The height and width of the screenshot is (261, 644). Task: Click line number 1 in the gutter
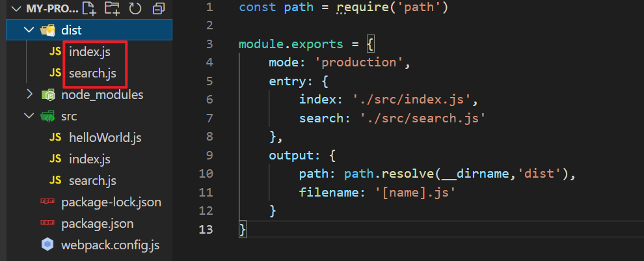[x=209, y=7]
